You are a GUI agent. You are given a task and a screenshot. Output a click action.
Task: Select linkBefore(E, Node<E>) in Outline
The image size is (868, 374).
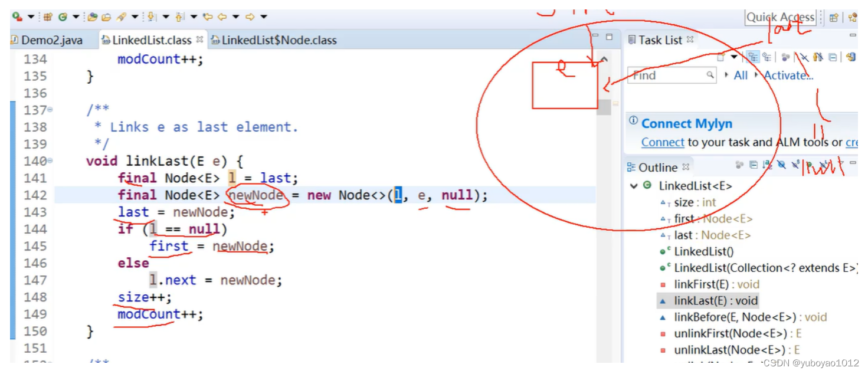tap(742, 317)
